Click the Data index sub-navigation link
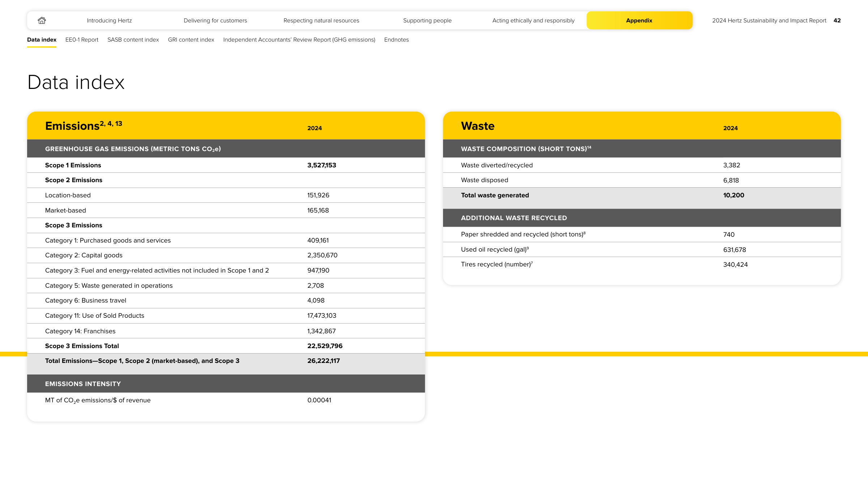The width and height of the screenshot is (868, 488). point(42,40)
